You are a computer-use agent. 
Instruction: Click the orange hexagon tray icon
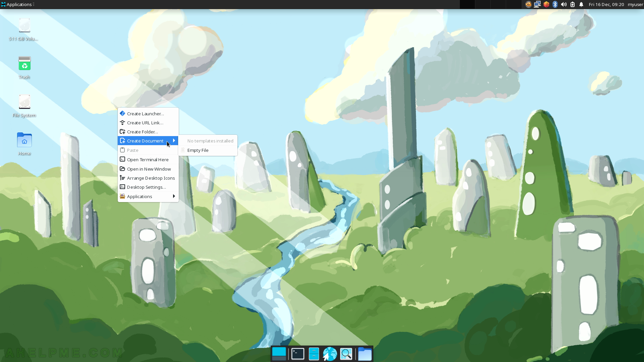coord(546,4)
